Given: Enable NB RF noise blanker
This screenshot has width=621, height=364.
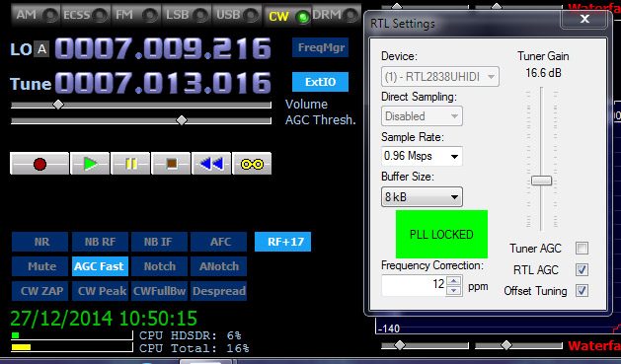Looking at the screenshot, I should tap(100, 242).
